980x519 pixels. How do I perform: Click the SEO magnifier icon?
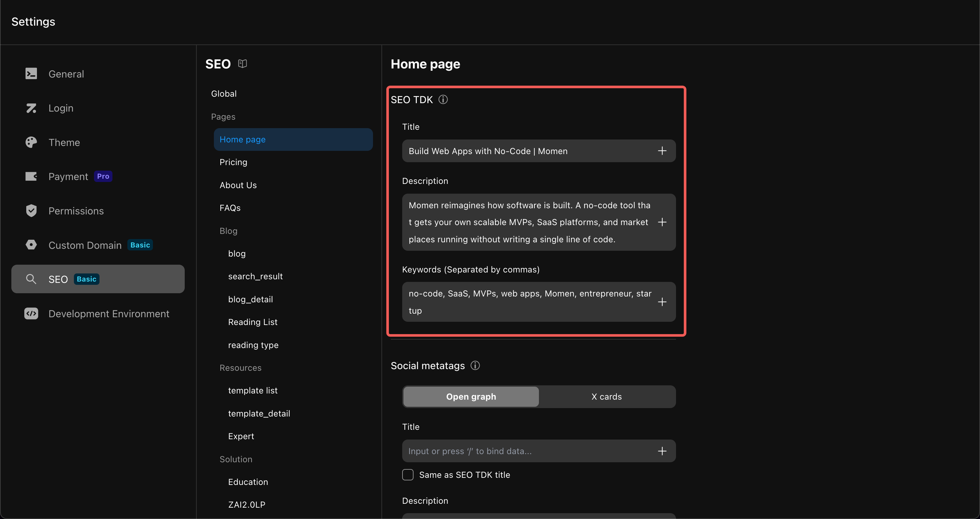31,279
